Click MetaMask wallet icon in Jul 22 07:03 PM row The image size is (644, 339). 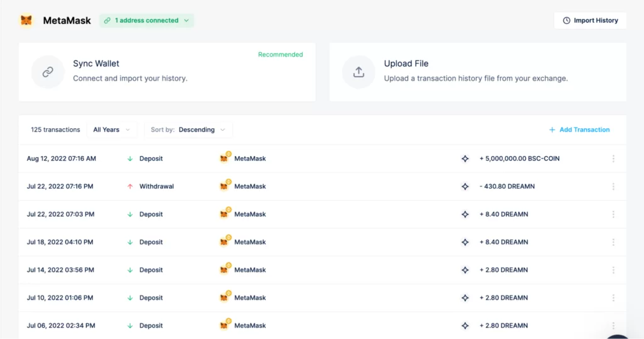(225, 213)
